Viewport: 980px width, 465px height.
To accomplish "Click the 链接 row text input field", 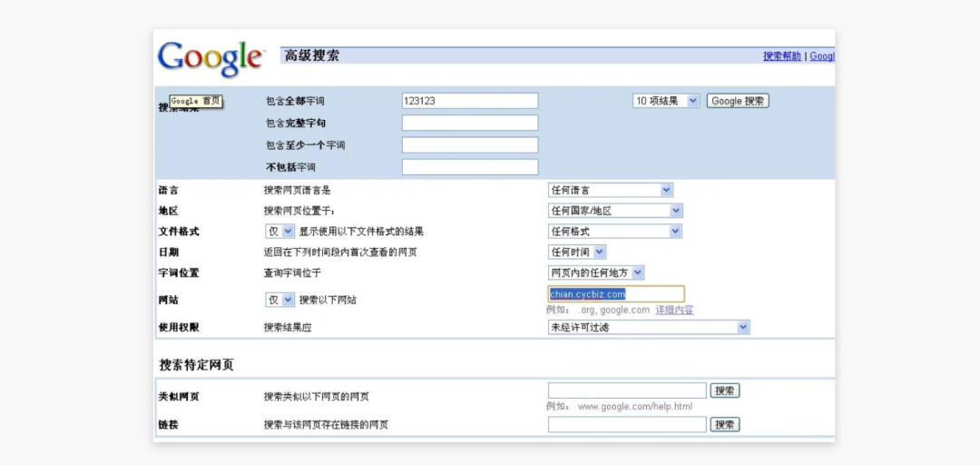I will click(626, 424).
